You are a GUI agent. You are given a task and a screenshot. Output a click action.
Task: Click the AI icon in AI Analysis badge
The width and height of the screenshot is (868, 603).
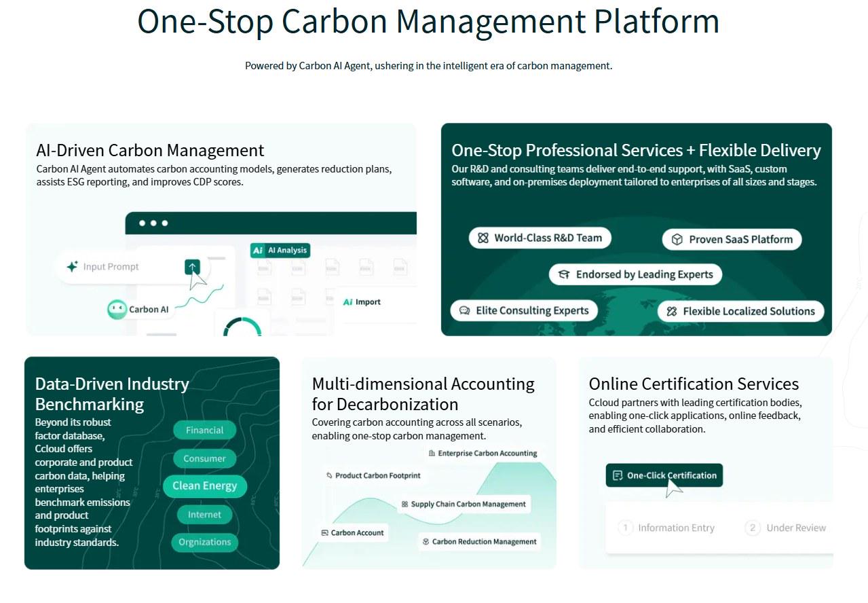(x=258, y=251)
